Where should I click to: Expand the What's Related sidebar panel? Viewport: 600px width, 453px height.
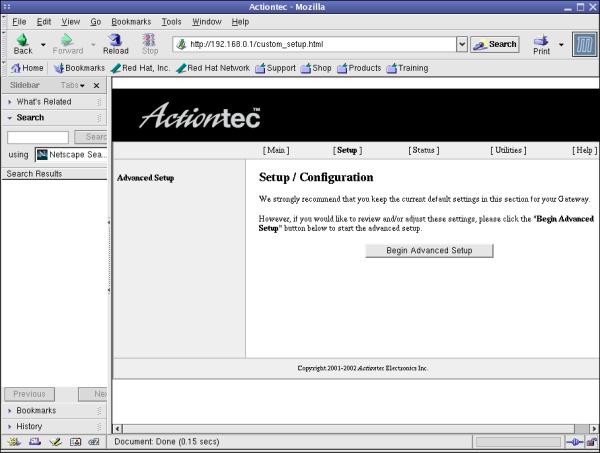coord(54,102)
